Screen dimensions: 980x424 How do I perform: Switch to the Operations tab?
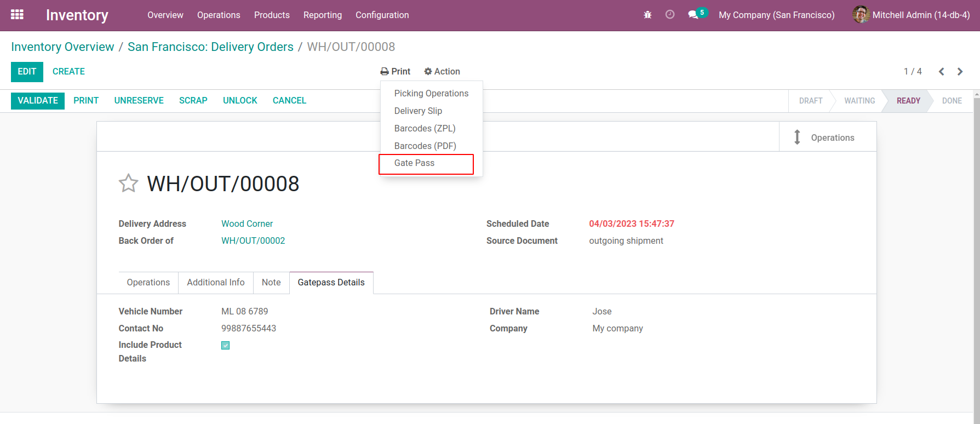(148, 283)
